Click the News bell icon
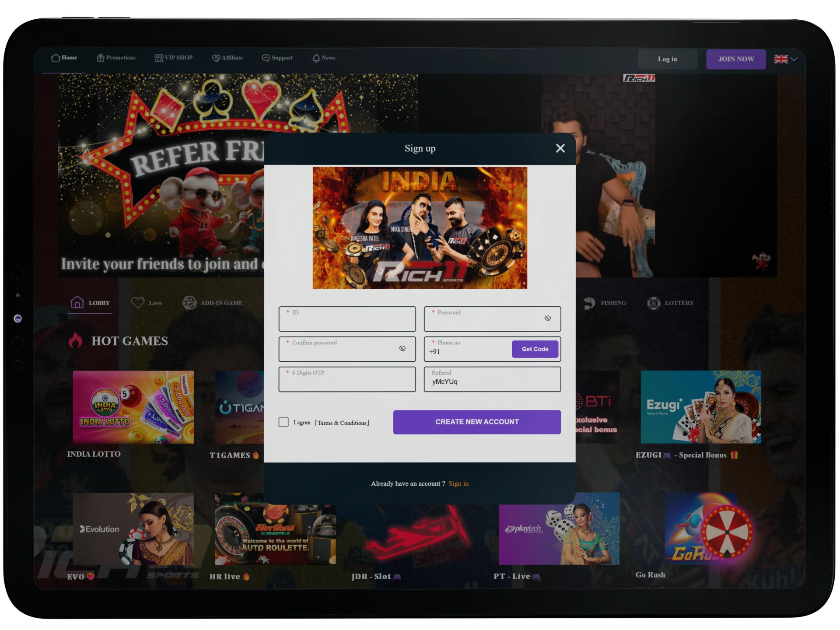 point(316,58)
